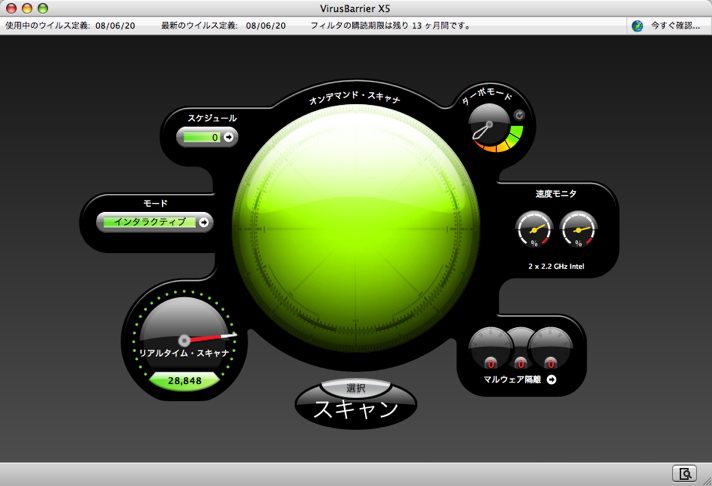Screen dimensions: 712x486
Task: Click the log window icon at bottom-right
Action: point(684,473)
